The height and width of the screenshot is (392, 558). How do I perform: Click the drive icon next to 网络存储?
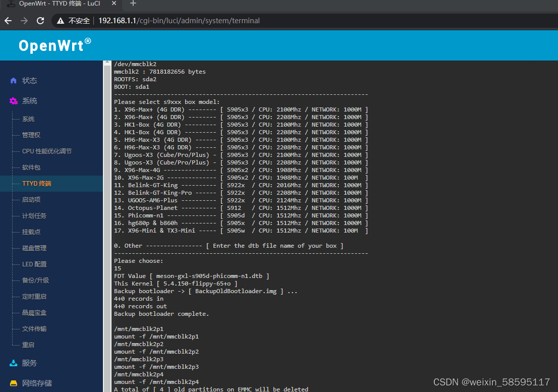point(14,383)
